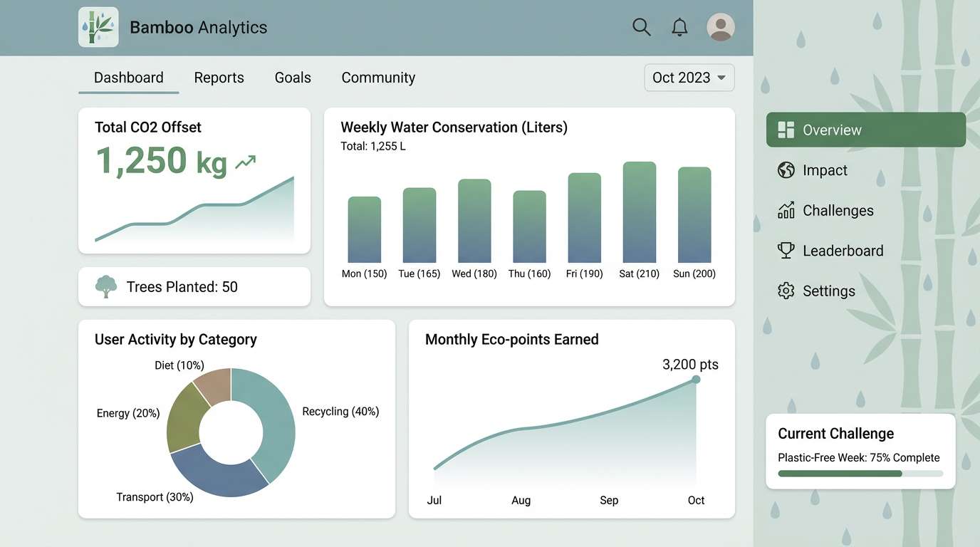Open the notifications bell
Viewport: 980px width, 547px height.
679,26
